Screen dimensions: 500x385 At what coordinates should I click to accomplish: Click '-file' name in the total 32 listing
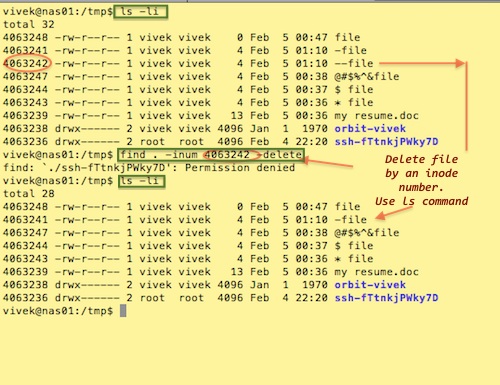click(x=351, y=51)
